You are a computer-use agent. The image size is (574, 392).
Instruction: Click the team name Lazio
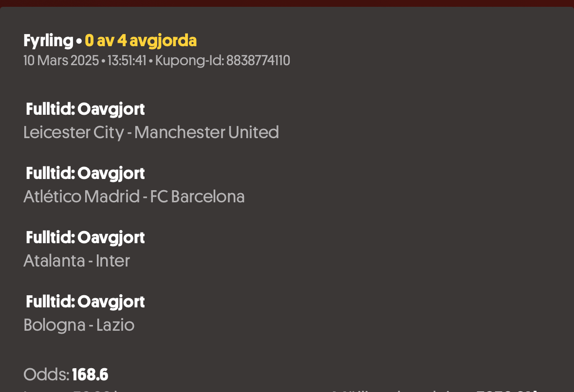[x=115, y=325]
